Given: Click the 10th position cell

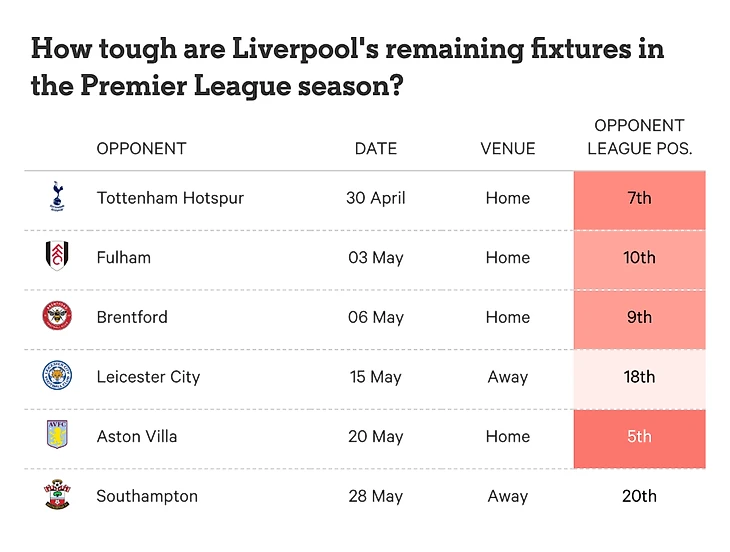Looking at the screenshot, I should [x=640, y=260].
